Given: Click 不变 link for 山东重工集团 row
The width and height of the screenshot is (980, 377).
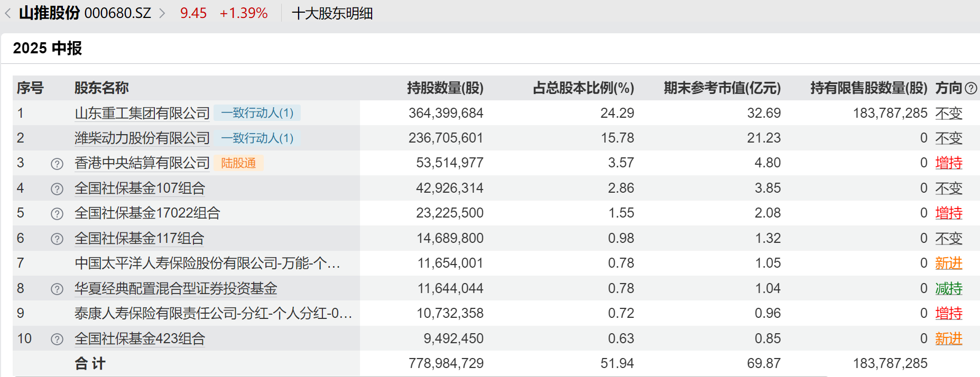Looking at the screenshot, I should click(949, 113).
